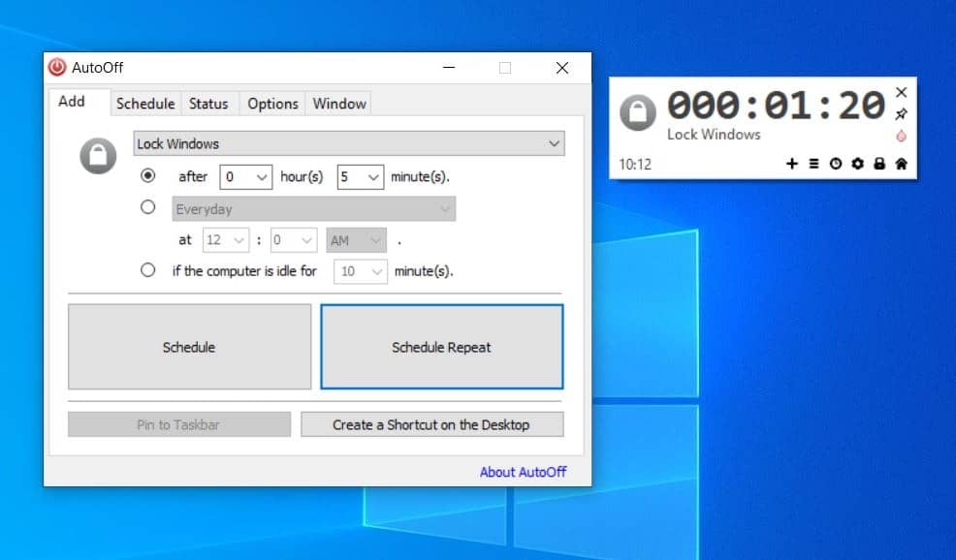Select the 'after hours and minutes' radio button

pos(148,176)
